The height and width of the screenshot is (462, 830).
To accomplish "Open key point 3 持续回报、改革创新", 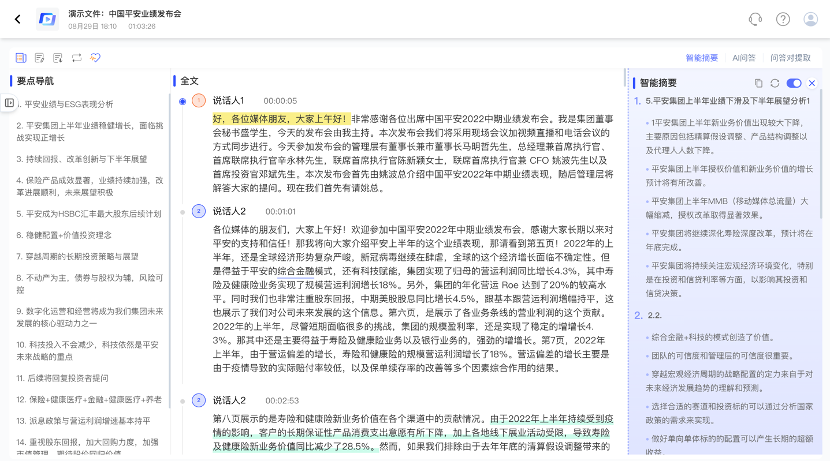I will 82,159.
